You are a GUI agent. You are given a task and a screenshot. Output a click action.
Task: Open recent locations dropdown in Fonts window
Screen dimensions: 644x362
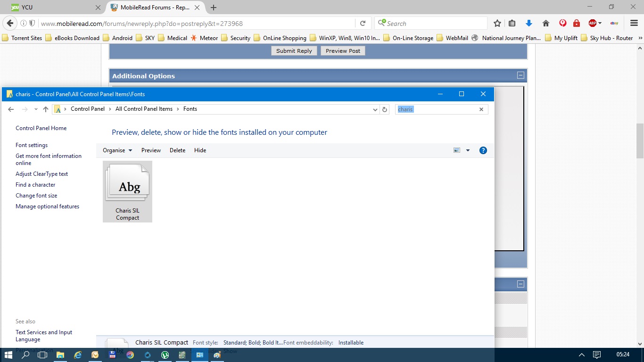pos(36,109)
